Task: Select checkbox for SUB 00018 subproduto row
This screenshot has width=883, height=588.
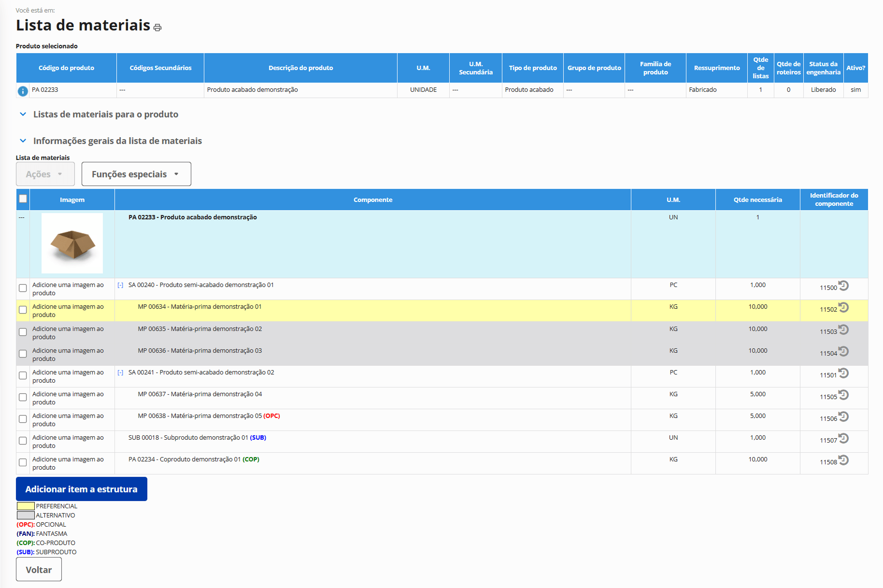Action: pos(23,441)
